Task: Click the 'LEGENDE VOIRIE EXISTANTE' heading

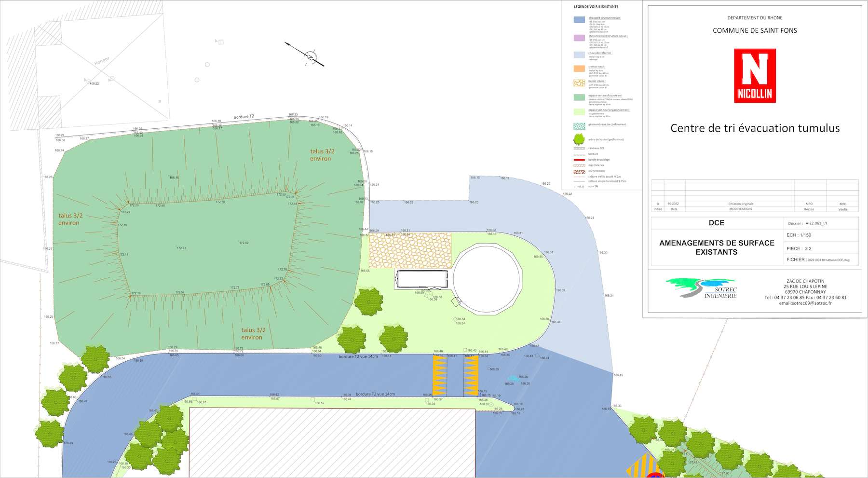Action: [x=596, y=7]
